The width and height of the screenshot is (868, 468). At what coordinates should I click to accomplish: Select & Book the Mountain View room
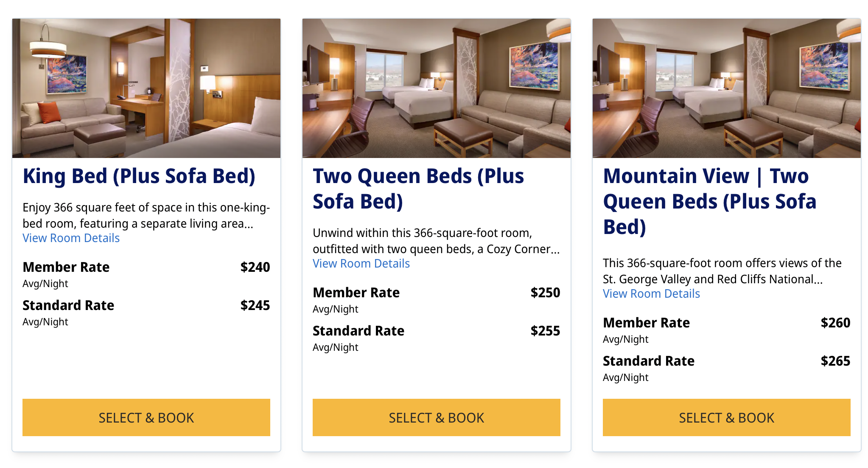tap(726, 417)
